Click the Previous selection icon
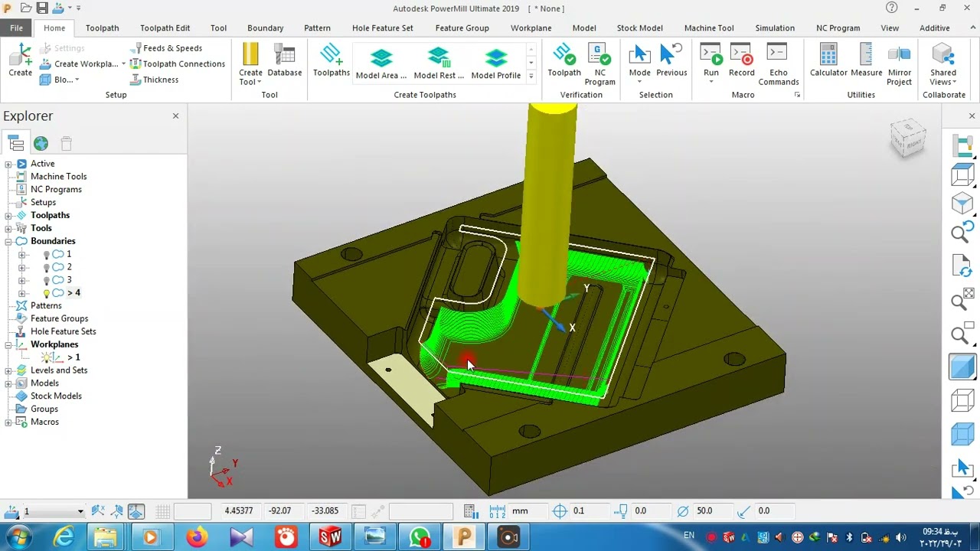Viewport: 980px width, 551px height. [671, 60]
